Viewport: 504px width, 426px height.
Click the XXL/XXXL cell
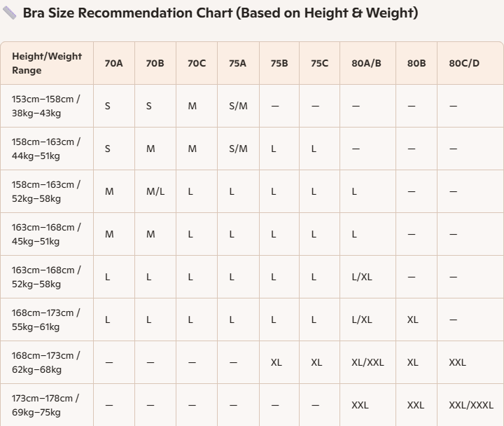(x=470, y=405)
